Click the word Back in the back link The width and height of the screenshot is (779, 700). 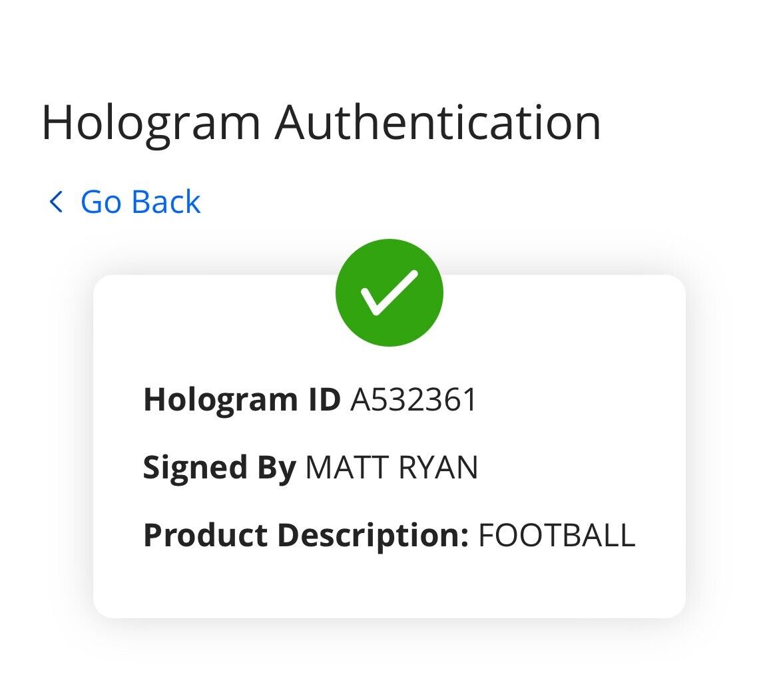coord(164,202)
